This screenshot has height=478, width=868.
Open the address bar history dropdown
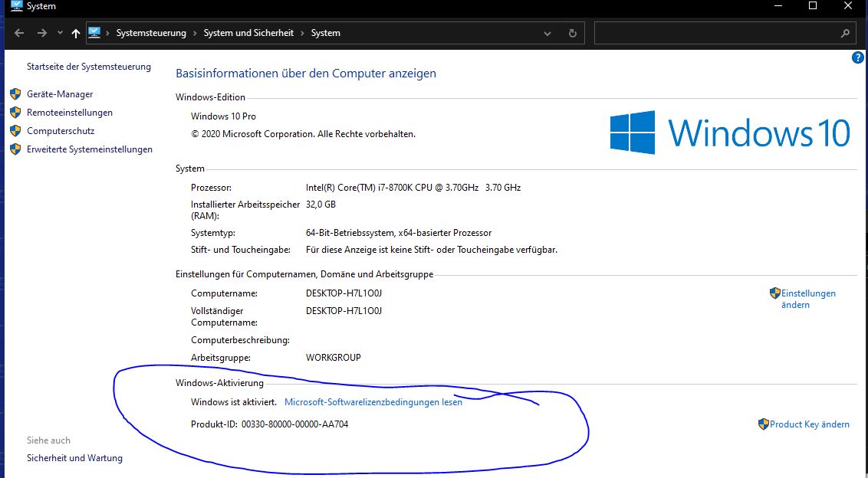(x=547, y=34)
